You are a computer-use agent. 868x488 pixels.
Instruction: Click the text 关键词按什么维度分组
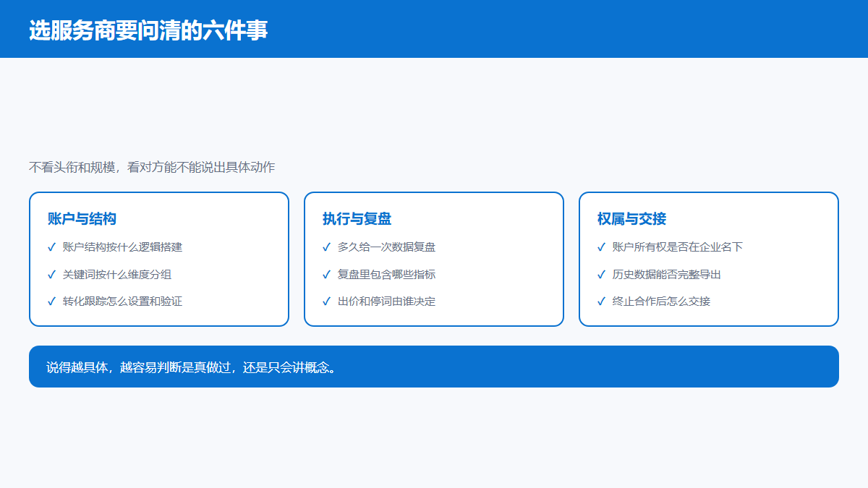click(117, 275)
